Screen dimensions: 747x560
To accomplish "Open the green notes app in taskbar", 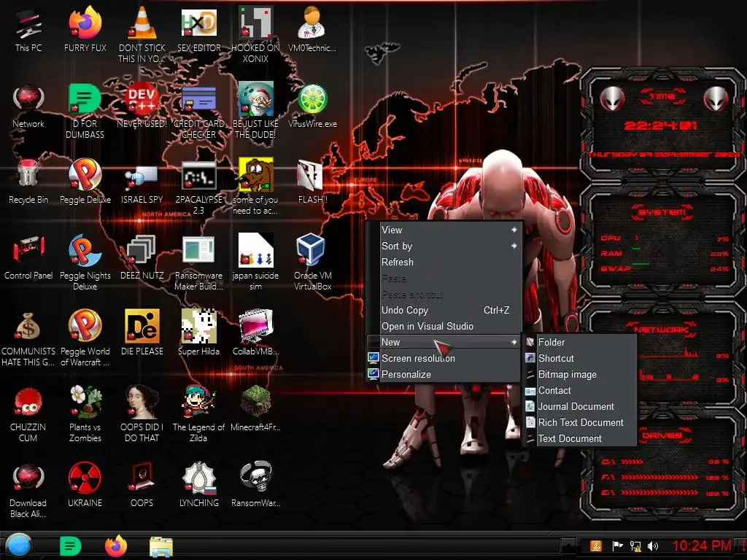I will pyautogui.click(x=71, y=546).
